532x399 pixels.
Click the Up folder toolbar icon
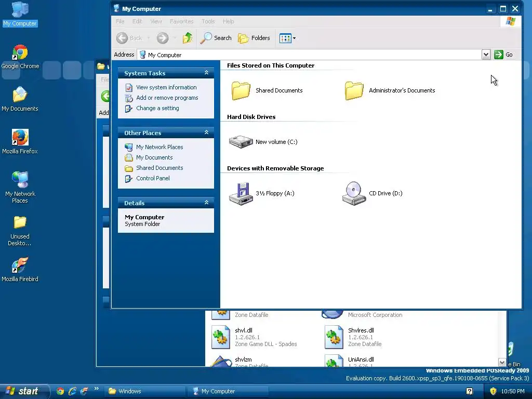pyautogui.click(x=187, y=38)
